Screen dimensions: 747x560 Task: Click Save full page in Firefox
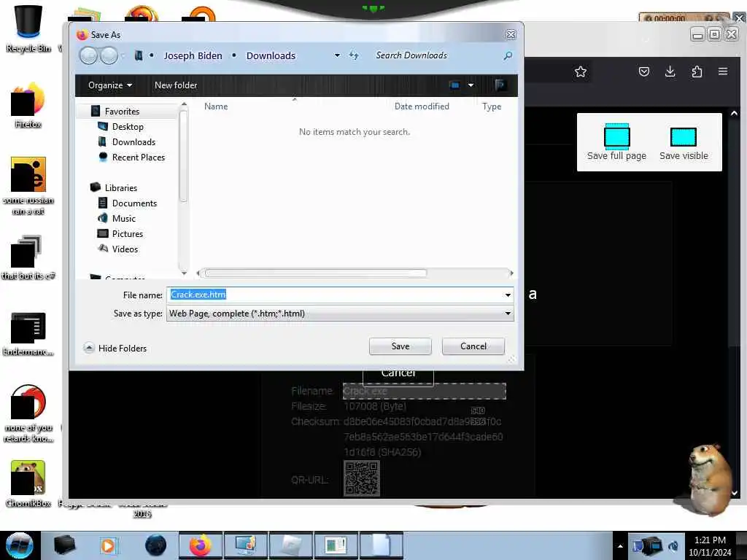coord(616,142)
